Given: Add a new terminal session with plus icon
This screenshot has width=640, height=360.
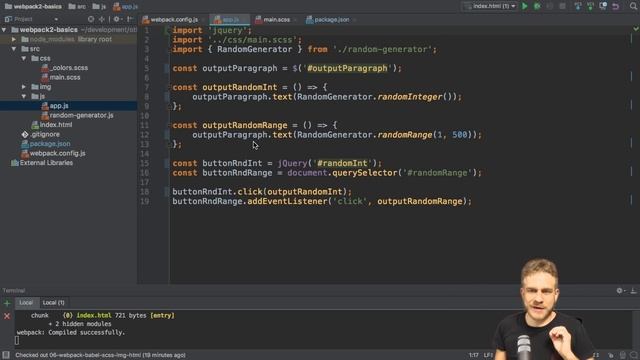Looking at the screenshot, I should [x=7, y=303].
